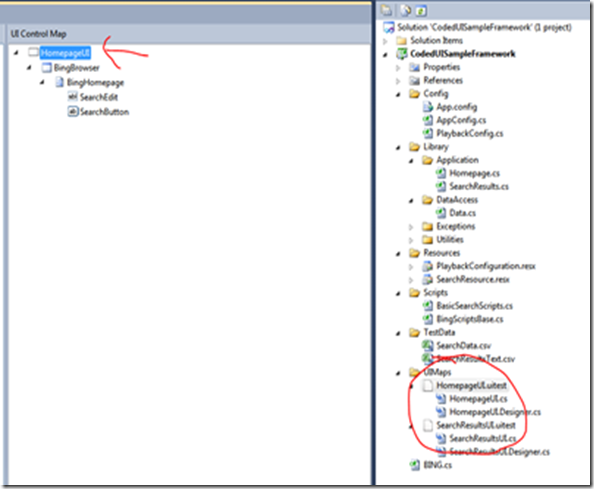The height and width of the screenshot is (489, 594).
Task: Click the AppConfig.cs file icon
Action: tap(428, 120)
